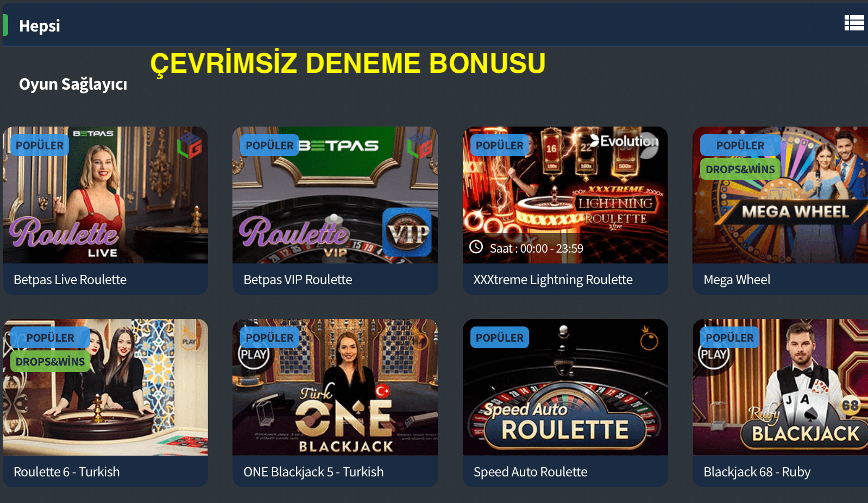Viewport: 868px width, 503px height.
Task: Select the Hepsi category tab
Action: click(40, 26)
